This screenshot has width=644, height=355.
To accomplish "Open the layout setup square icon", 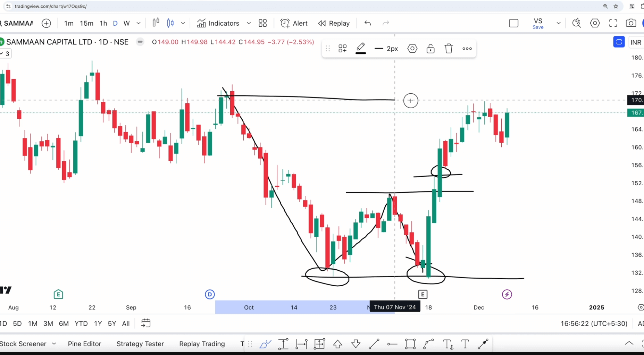I will coord(514,23).
